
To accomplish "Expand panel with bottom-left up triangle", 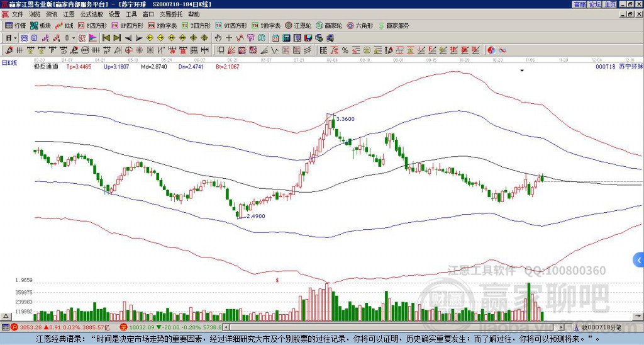I will [6, 316].
